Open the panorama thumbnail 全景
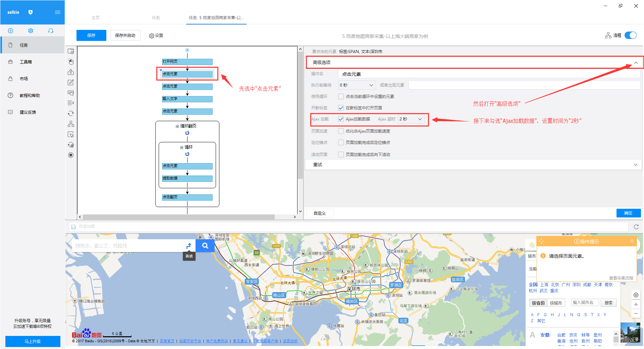644x349 pixels. point(631,333)
